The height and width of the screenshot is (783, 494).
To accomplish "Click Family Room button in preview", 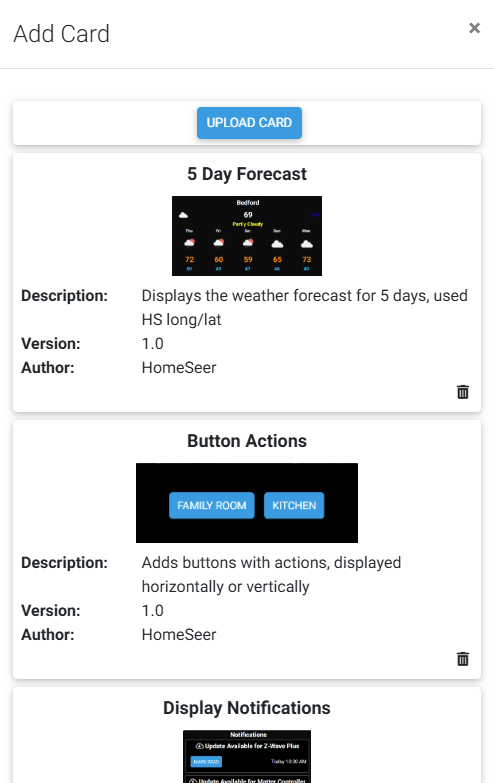I will click(x=212, y=505).
